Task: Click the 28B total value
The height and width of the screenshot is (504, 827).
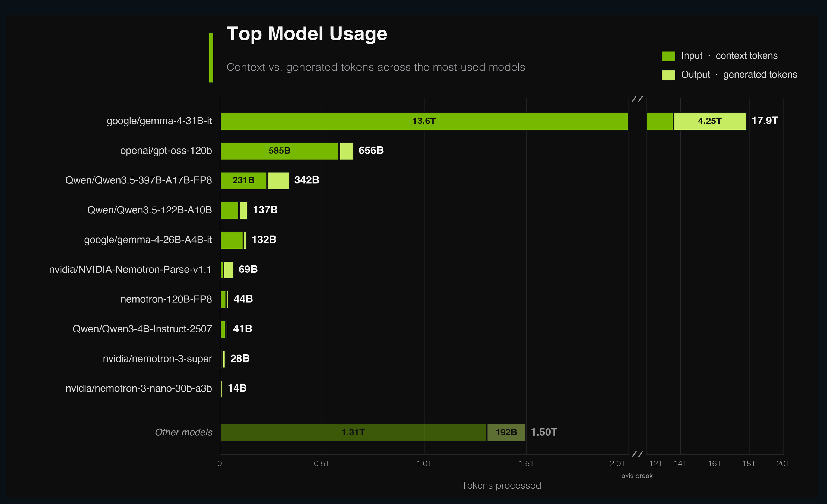Action: [x=240, y=358]
